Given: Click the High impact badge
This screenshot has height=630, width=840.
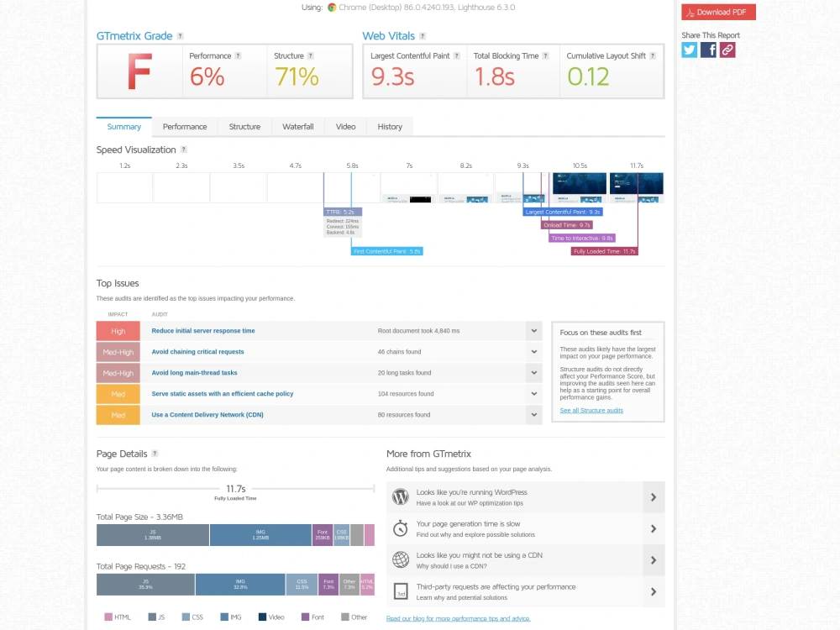Looking at the screenshot, I should click(118, 331).
